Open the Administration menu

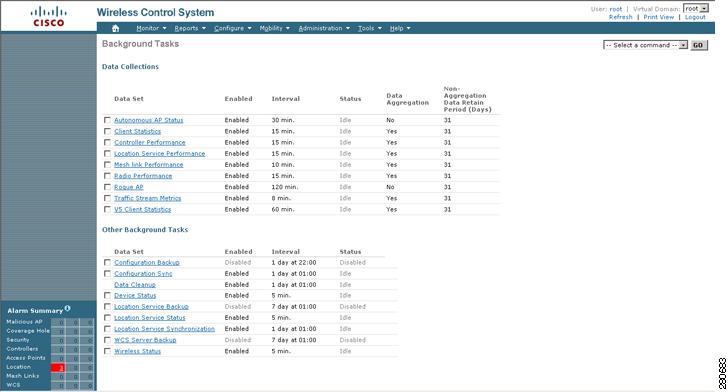coord(324,28)
